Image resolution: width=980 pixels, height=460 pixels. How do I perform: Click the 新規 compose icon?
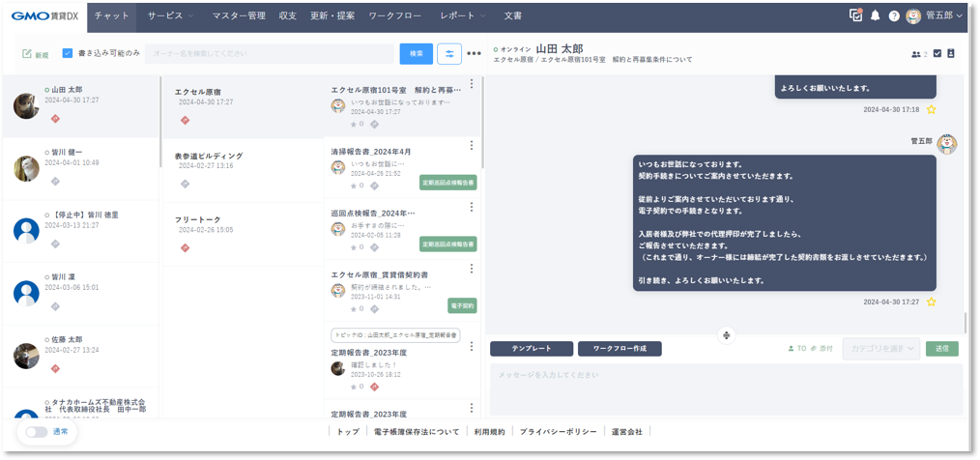point(27,54)
